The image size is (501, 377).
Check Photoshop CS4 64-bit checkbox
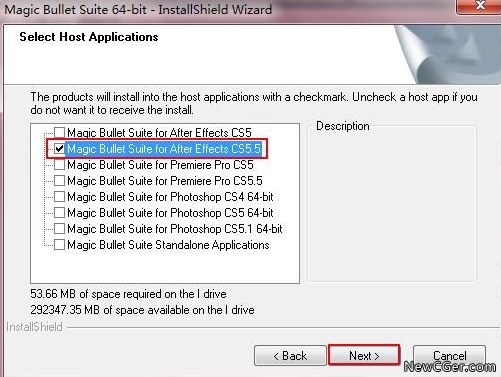click(59, 197)
